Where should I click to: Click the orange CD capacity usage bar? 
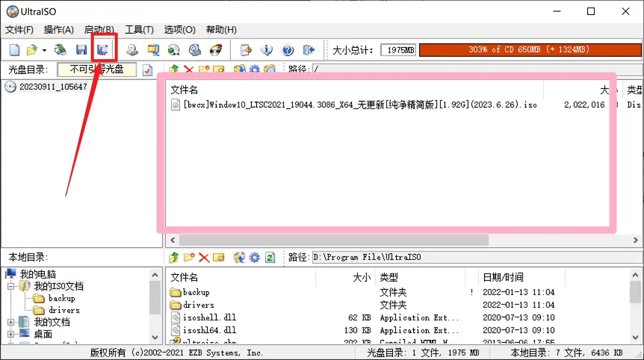tap(530, 50)
